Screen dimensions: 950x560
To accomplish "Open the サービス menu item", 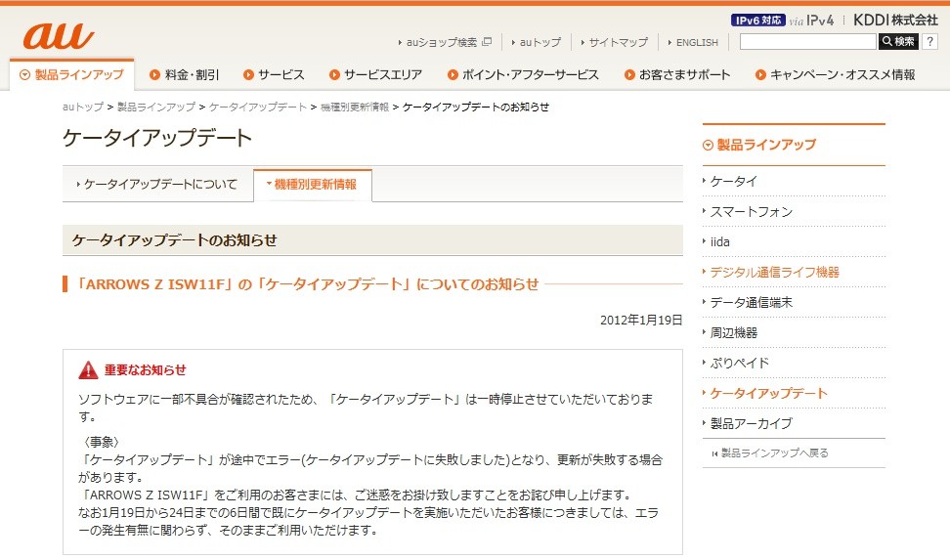I will [274, 74].
